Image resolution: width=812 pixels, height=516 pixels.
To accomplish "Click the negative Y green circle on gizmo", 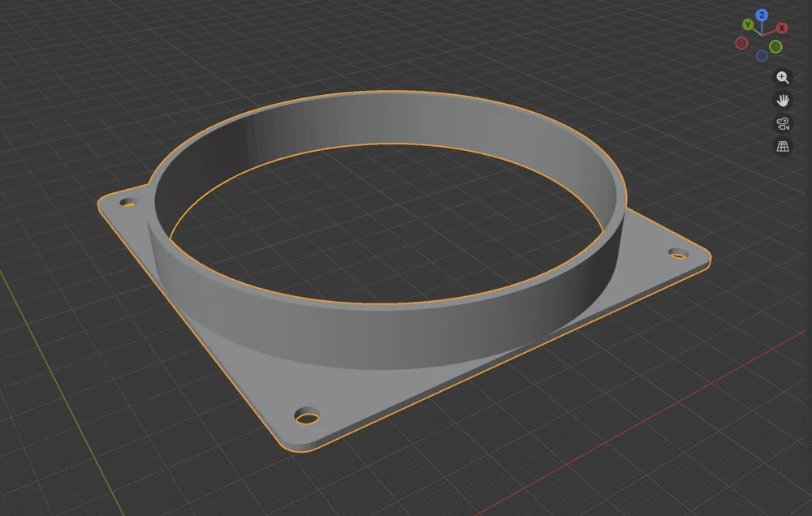I will (775, 47).
